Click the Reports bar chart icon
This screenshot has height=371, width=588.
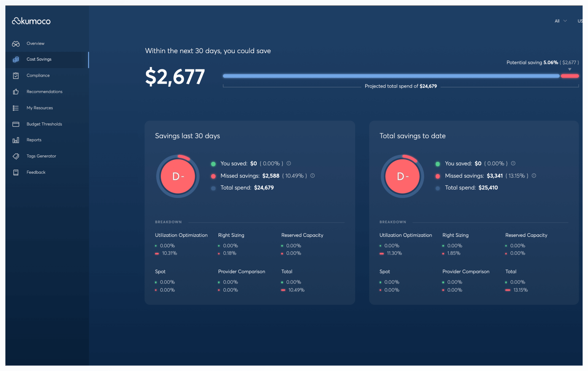click(16, 140)
